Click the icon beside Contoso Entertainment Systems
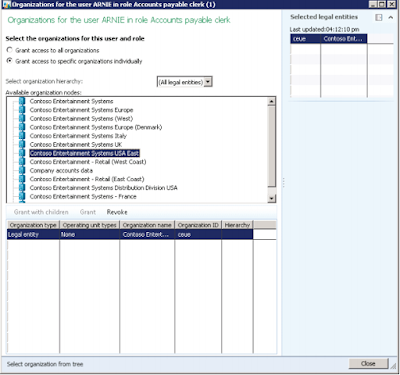 click(22, 101)
